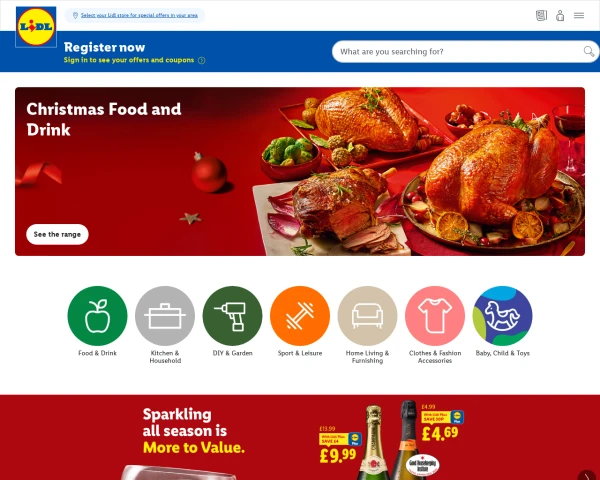Open the leaflets icon in header

541,15
